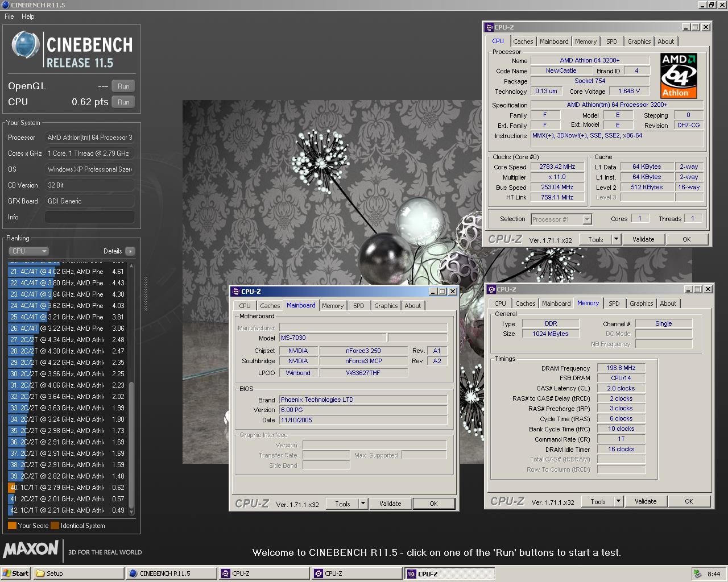Viewport: 728px width, 582px height.
Task: Click Bus Speed value 253.04 MHz
Action: click(x=557, y=188)
